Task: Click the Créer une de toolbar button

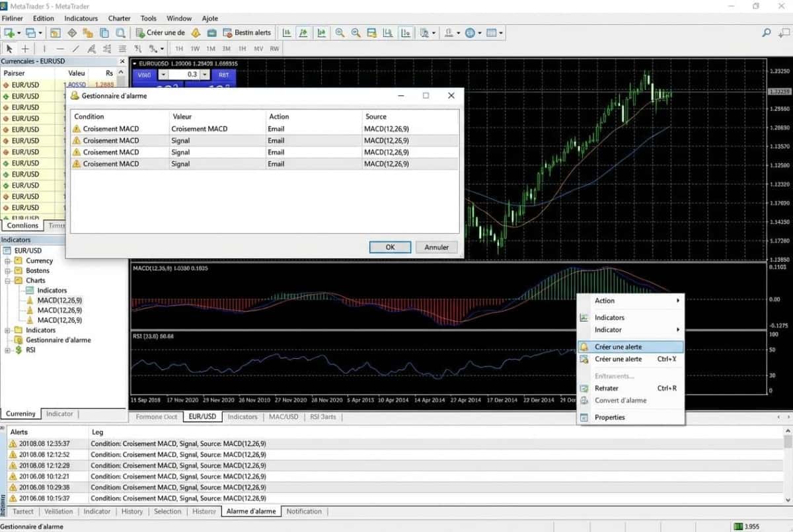Action: pos(161,32)
